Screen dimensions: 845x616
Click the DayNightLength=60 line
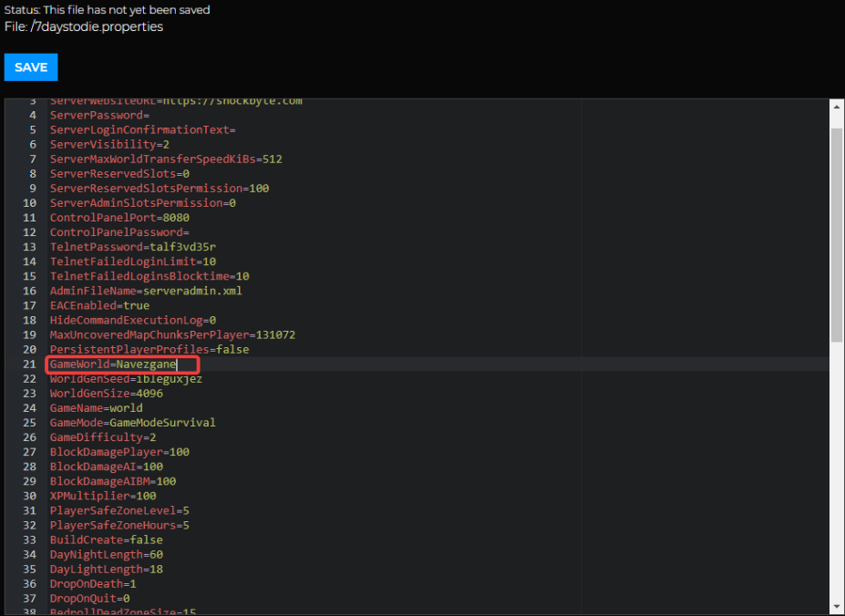[x=106, y=555]
